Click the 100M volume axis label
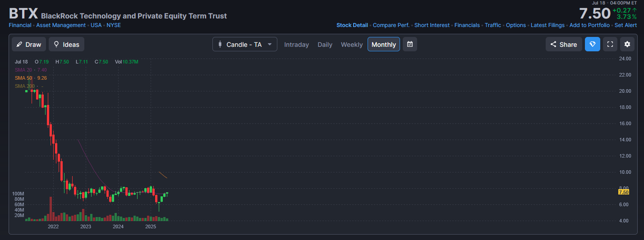Viewport: 644px width, 240px height. point(18,194)
